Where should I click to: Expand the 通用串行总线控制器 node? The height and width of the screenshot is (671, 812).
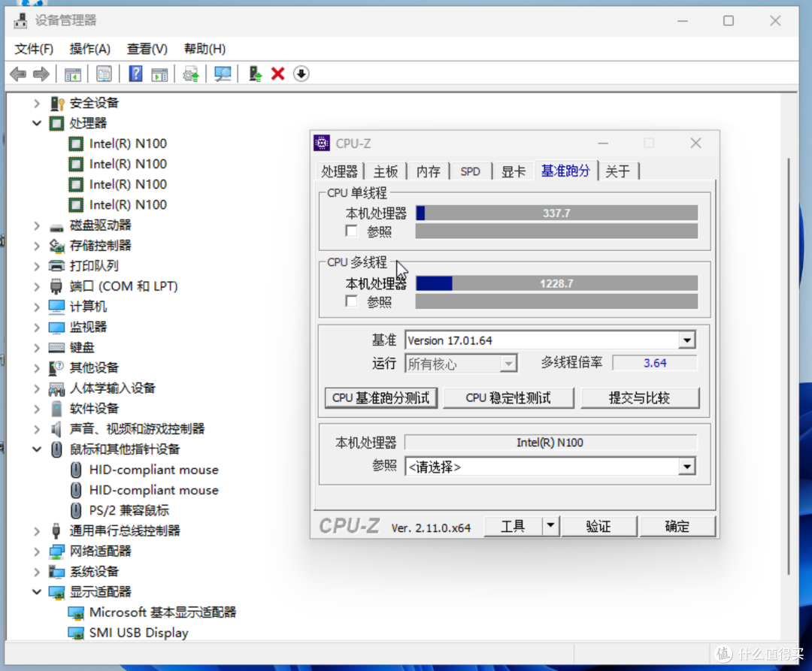pyautogui.click(x=37, y=530)
